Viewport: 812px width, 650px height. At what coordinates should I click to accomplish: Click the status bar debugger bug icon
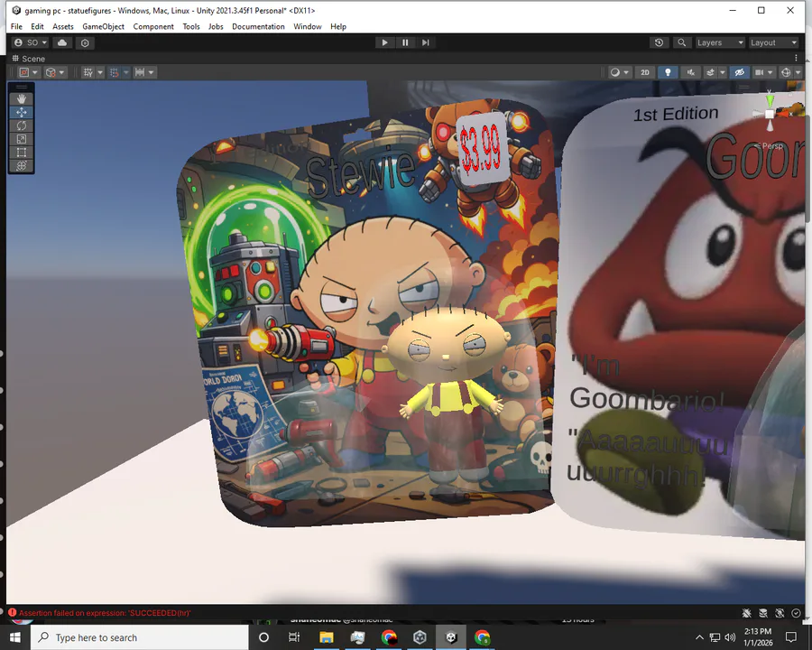(x=747, y=613)
